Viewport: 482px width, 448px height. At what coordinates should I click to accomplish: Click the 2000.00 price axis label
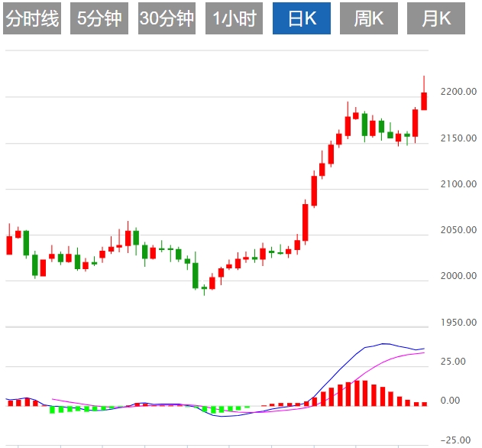[458, 276]
